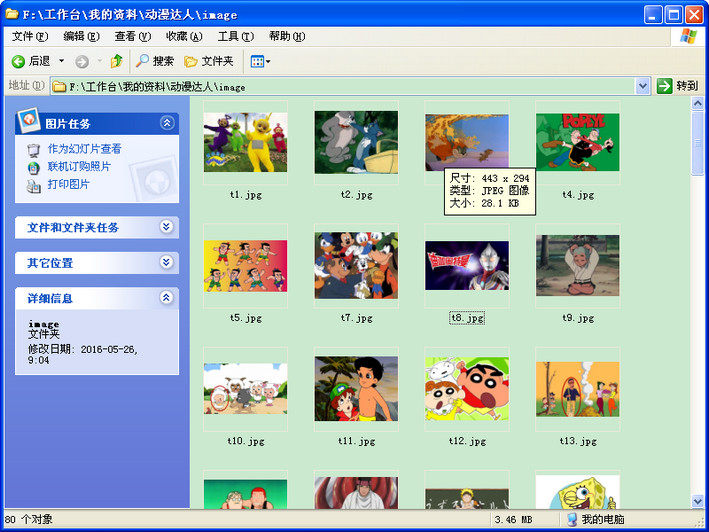Expand the 其它位置 panel
Viewport: 709px width, 532px height.
click(166, 262)
